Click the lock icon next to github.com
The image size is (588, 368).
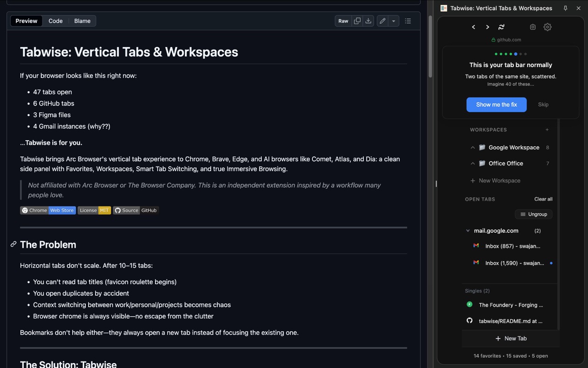point(493,40)
